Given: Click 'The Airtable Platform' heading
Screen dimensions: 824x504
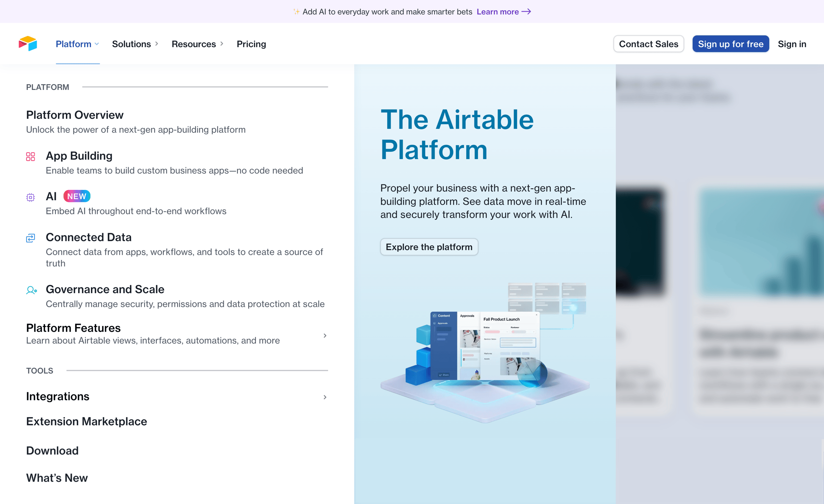Looking at the screenshot, I should coord(457,135).
